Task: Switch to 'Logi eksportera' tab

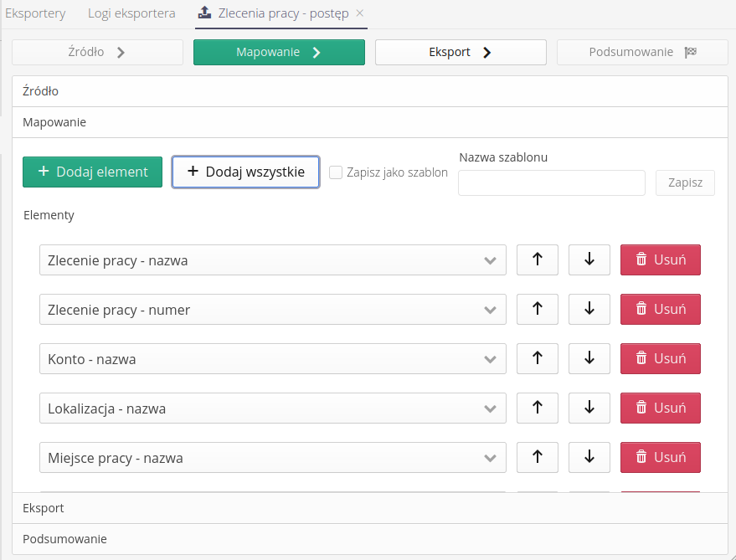Action: [131, 13]
